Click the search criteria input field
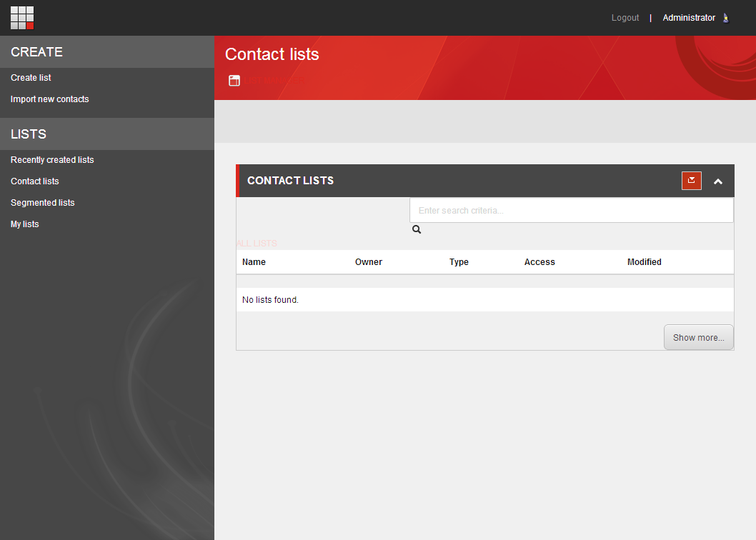756x540 pixels. coord(571,210)
